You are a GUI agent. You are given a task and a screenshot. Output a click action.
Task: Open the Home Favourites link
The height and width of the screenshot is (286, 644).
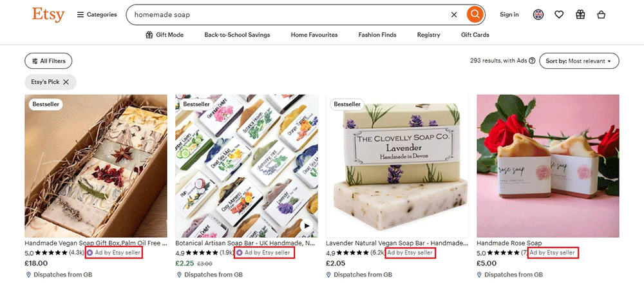[x=314, y=35]
